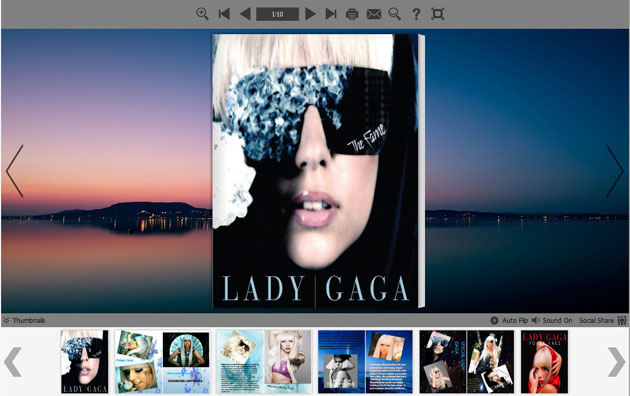Click the page number field 1/10
The width and height of the screenshot is (630, 396).
point(277,14)
